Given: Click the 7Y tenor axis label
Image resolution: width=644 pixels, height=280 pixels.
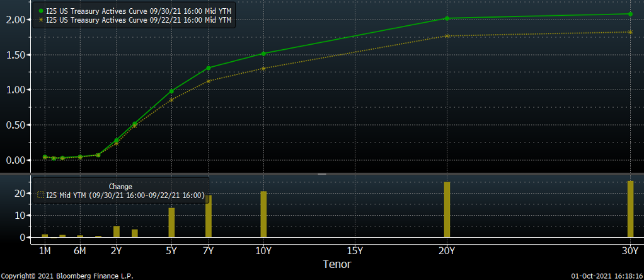Looking at the screenshot, I should (x=208, y=251).
